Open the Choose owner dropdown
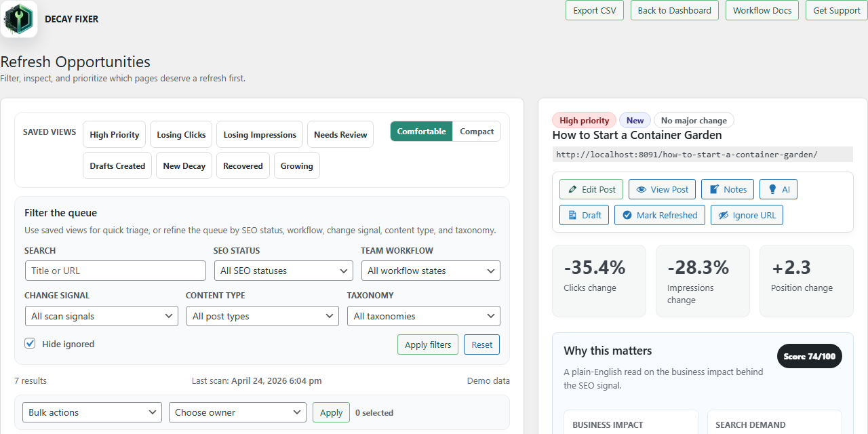The width and height of the screenshot is (868, 434). (237, 412)
